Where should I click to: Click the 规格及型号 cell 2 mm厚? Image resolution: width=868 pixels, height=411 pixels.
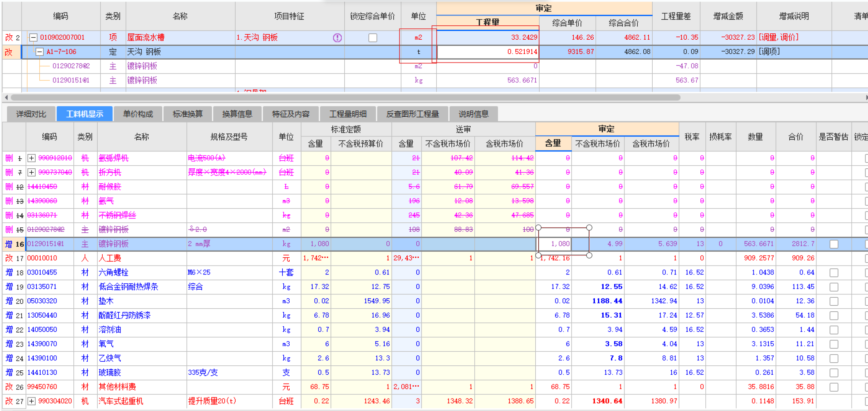(x=229, y=244)
